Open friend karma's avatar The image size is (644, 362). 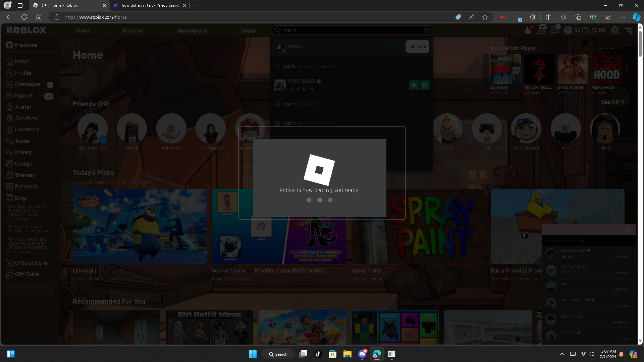tap(132, 128)
